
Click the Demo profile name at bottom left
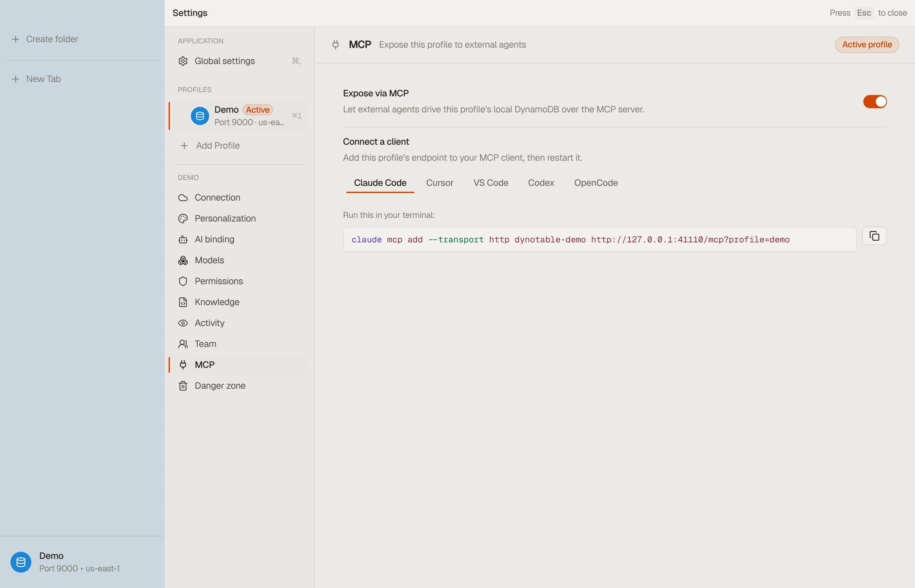click(52, 556)
